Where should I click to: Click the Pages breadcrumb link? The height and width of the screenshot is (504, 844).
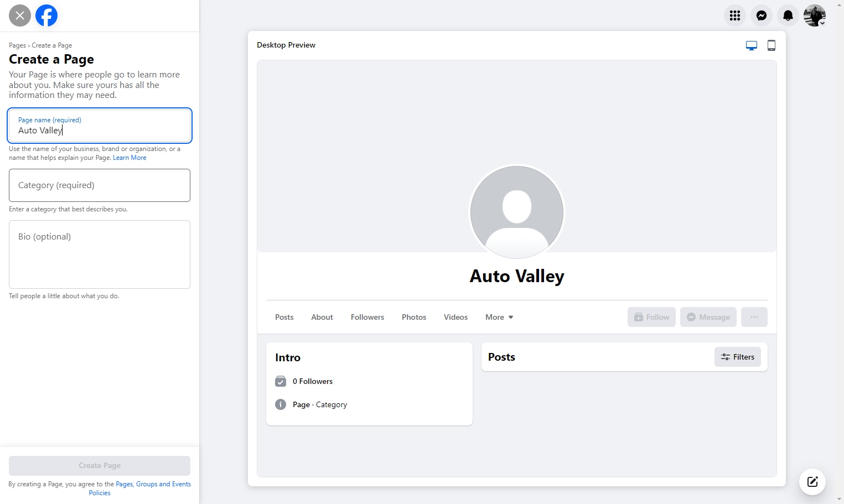(x=17, y=45)
